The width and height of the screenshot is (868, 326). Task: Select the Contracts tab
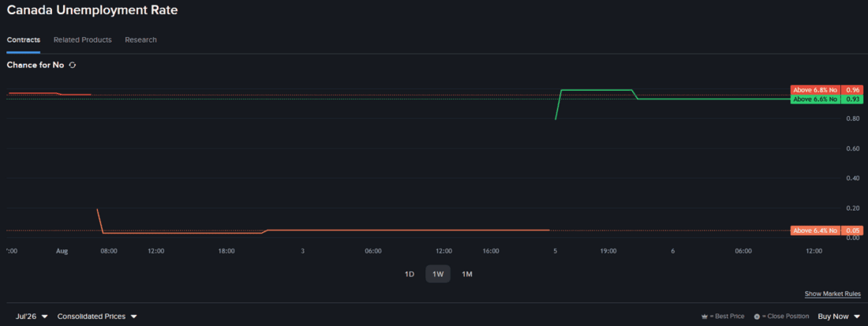pyautogui.click(x=23, y=39)
